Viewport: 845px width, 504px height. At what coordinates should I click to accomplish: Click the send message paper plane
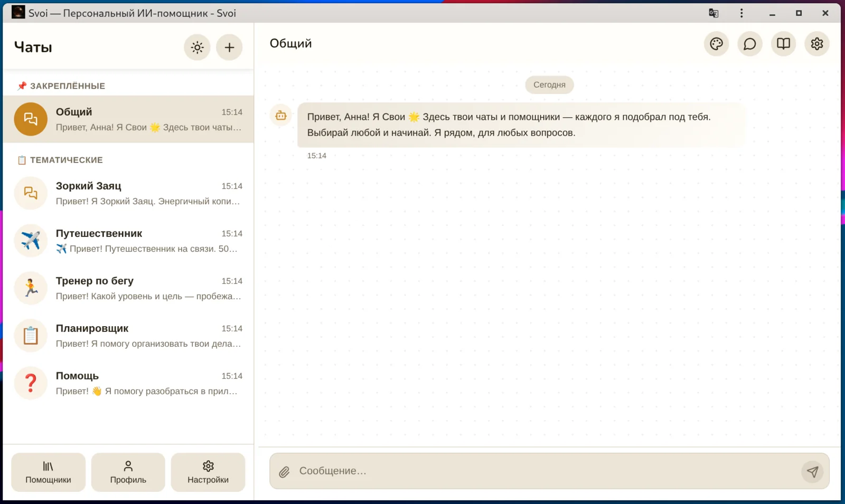coord(812,471)
